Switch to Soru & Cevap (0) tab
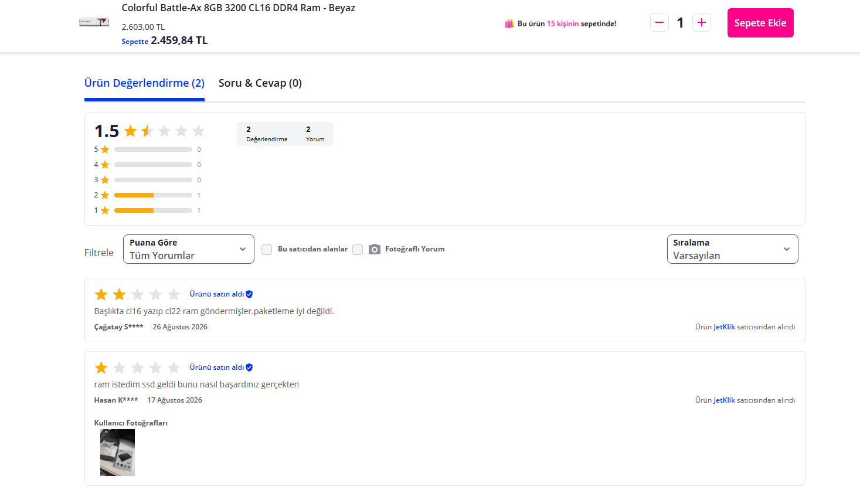 260,83
